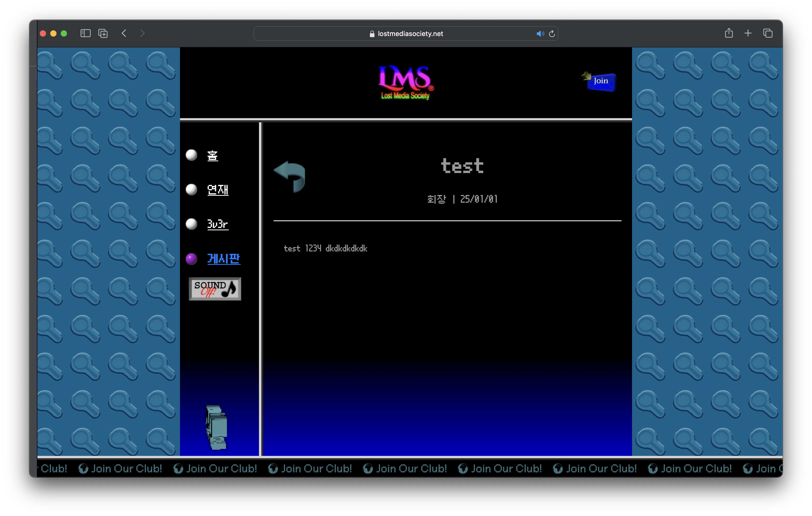Go forward with Safari forward arrow
Viewport: 812px width, 516px height.
coord(142,33)
